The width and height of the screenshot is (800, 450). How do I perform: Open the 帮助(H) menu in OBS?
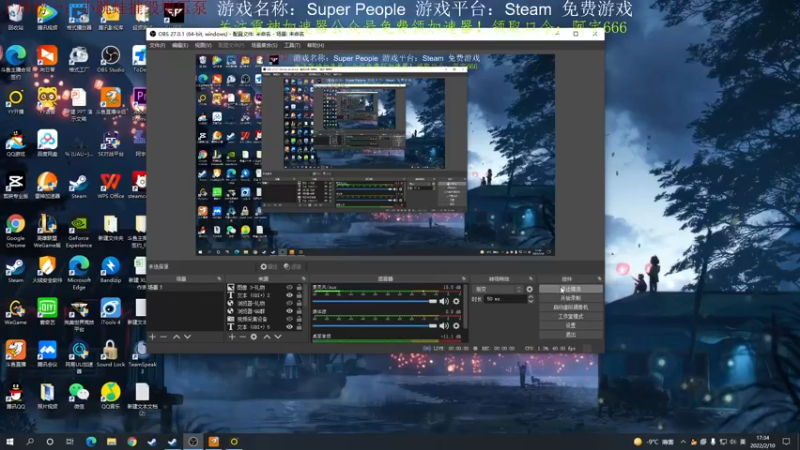point(315,45)
